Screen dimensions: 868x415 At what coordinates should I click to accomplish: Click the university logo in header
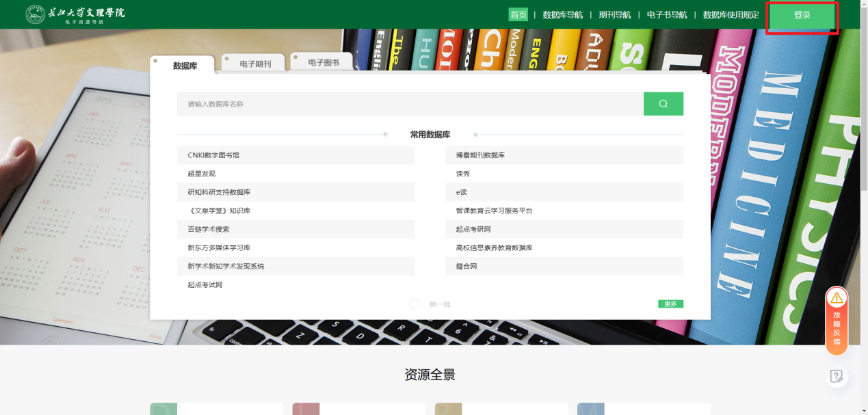coord(75,14)
